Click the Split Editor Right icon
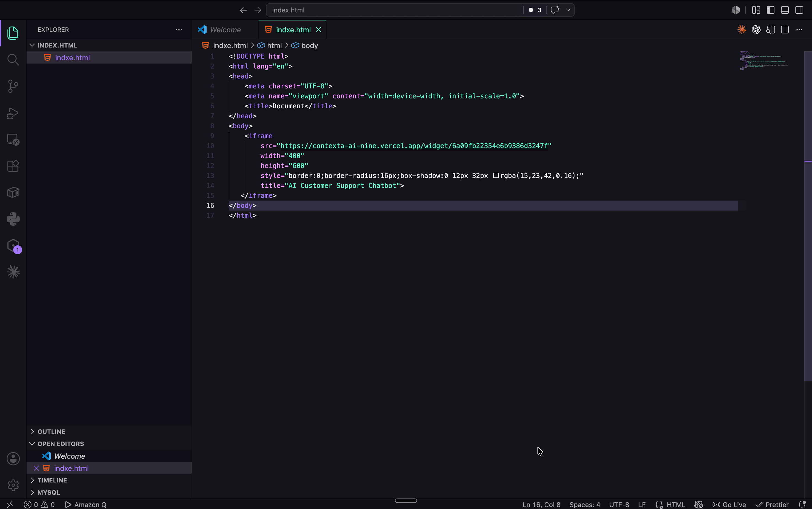Screen dimensions: 812x509 click(785, 30)
